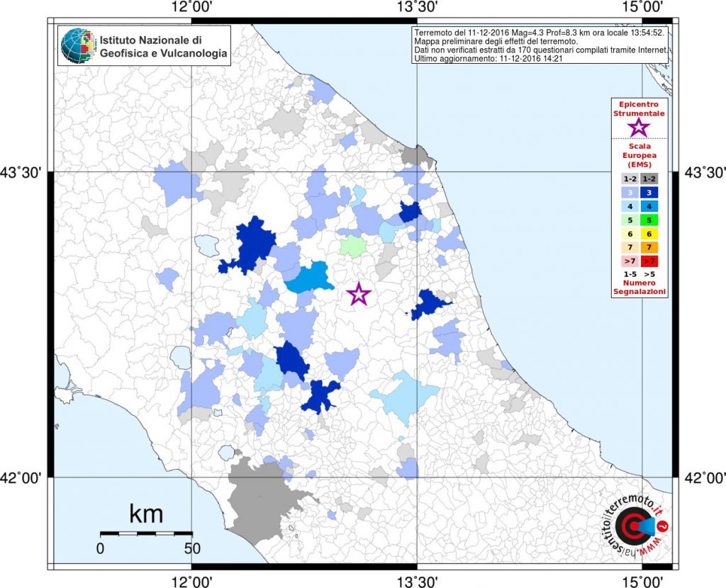This screenshot has width=726, height=588.
Task: Click the haisentitoilterremoto.it target logo
Action: point(637,527)
